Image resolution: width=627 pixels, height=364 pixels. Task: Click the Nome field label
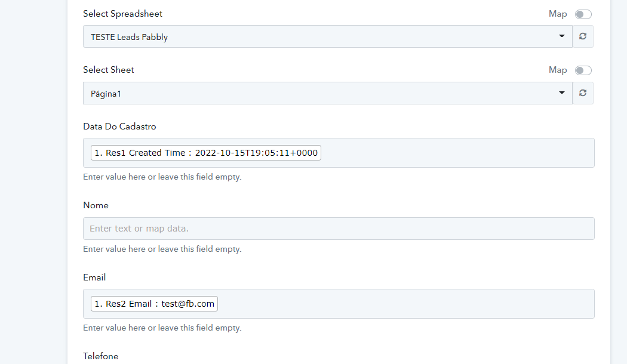point(96,205)
